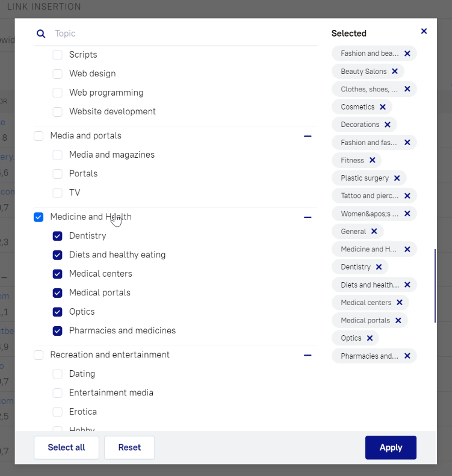Collapse the Media and portals group

pos(308,137)
